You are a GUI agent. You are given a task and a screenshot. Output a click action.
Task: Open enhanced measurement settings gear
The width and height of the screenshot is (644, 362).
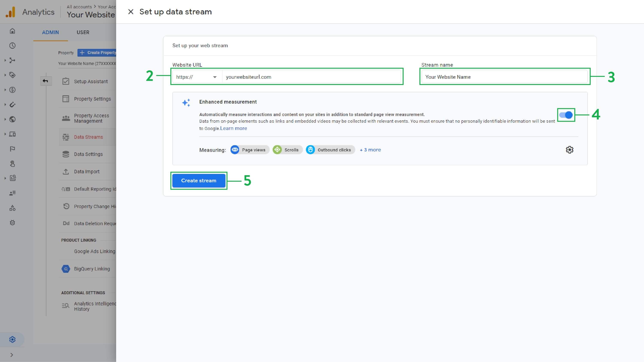click(570, 150)
